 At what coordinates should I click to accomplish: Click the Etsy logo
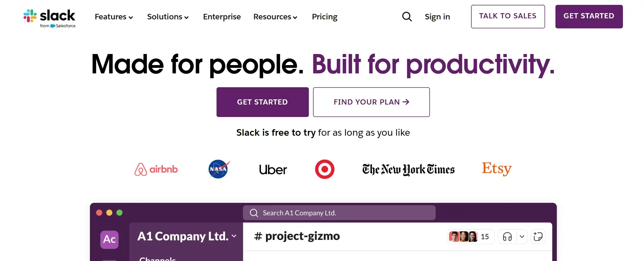[496, 169]
